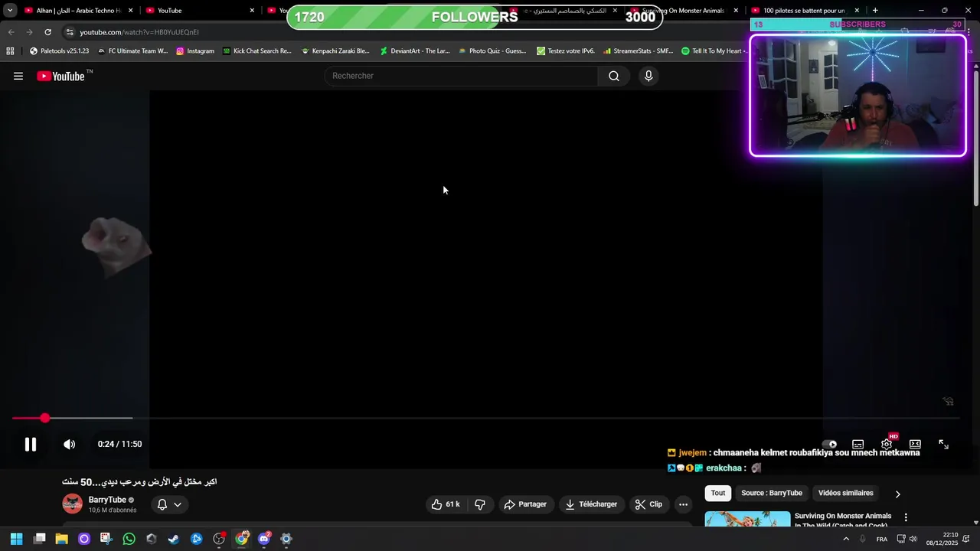
Task: Open player settings gear with HD badge
Action: coord(887,443)
